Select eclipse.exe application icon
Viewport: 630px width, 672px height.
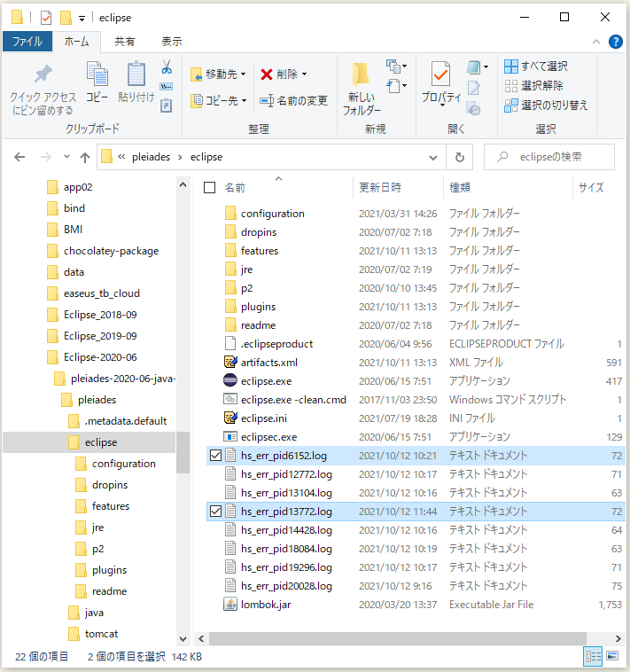click(230, 380)
